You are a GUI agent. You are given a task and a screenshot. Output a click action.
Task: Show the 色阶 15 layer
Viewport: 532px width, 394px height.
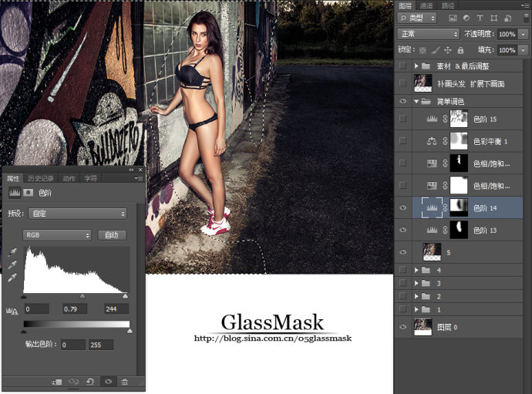tap(402, 119)
